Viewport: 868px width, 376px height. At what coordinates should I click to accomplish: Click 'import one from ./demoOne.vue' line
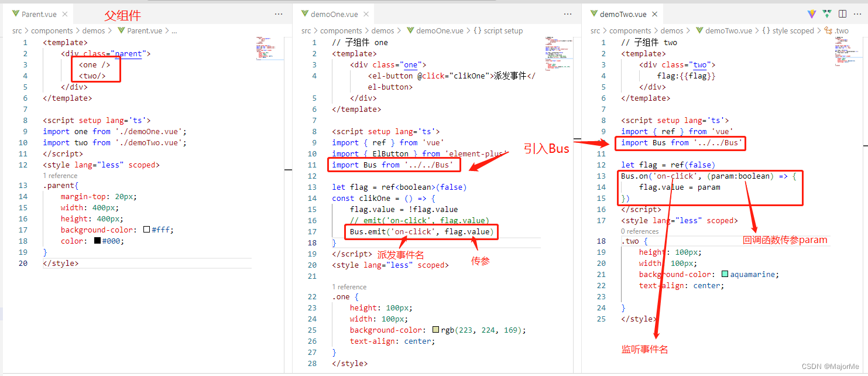115,131
